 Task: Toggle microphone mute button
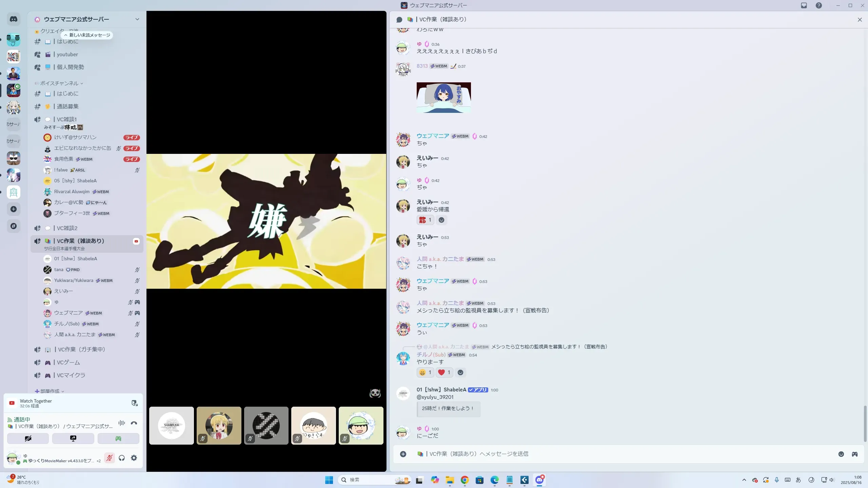[109, 458]
